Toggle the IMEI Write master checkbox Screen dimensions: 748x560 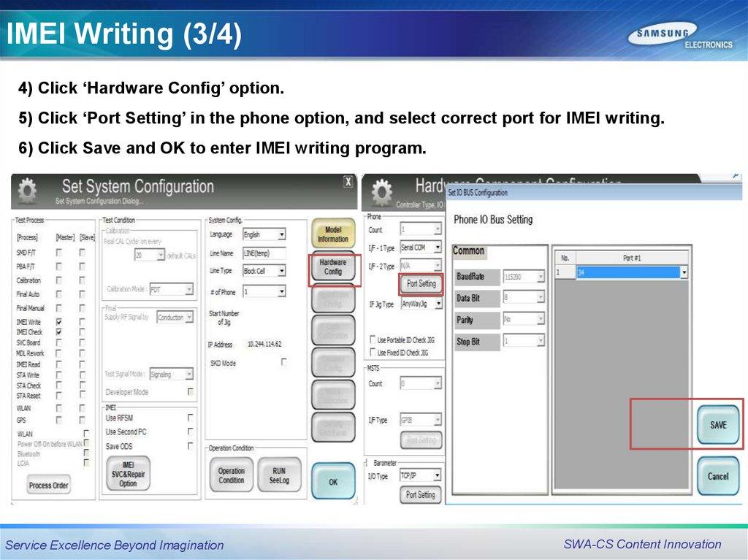59,322
